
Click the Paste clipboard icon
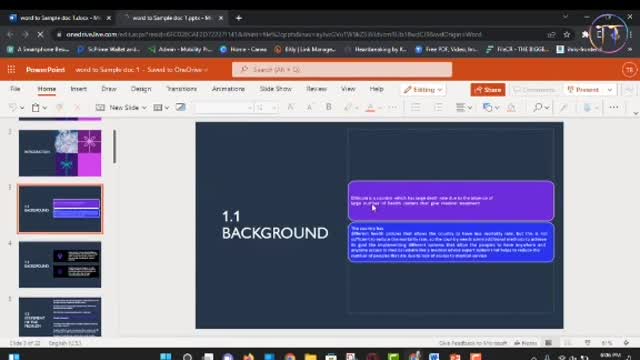coord(36,107)
